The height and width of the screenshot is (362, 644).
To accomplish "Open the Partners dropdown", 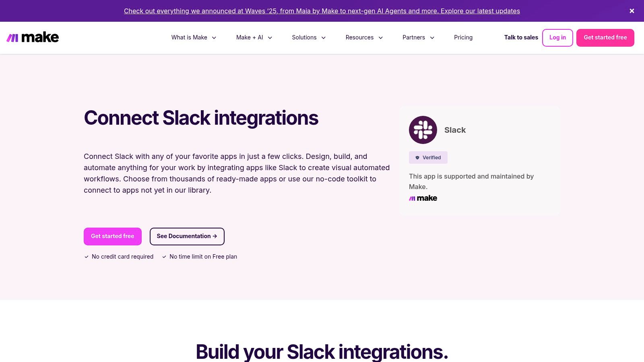I will point(418,37).
